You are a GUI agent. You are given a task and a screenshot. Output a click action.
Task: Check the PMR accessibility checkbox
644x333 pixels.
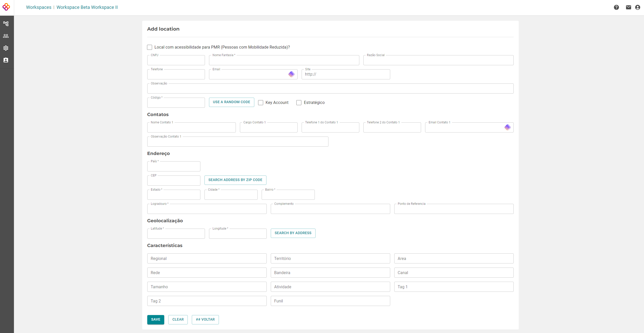click(150, 47)
